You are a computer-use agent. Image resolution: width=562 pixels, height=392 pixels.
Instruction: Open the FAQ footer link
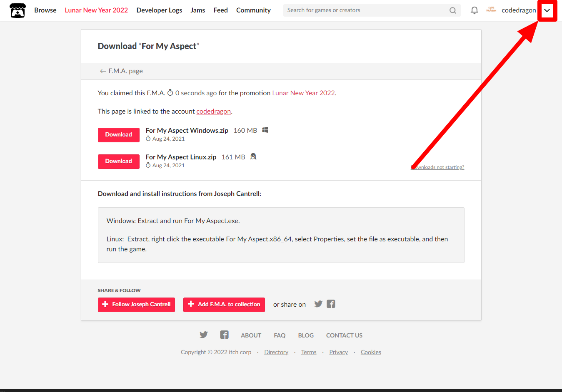[x=280, y=335]
